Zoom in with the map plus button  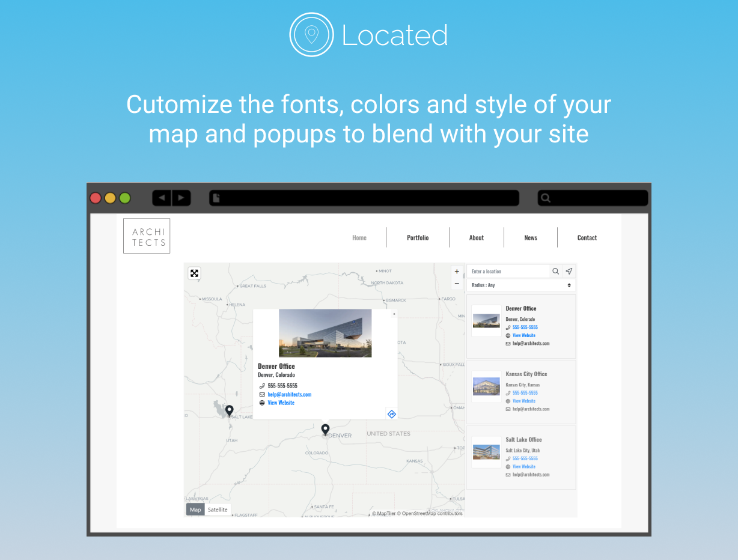tap(457, 272)
